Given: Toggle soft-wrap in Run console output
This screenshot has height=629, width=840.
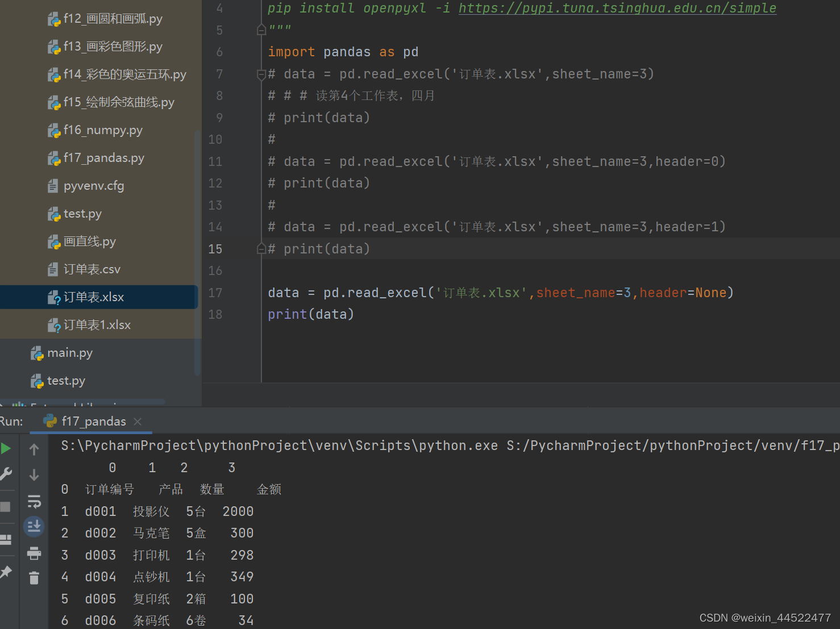Looking at the screenshot, I should point(34,502).
